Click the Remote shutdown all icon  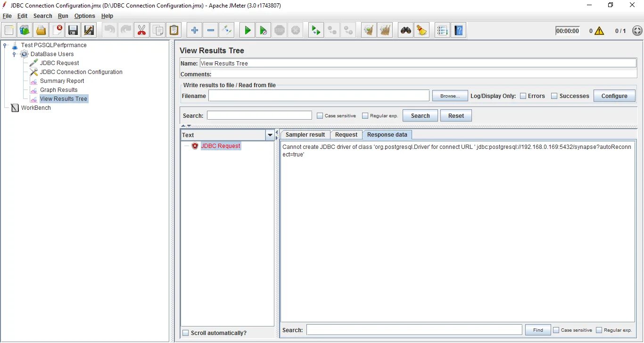tap(348, 31)
